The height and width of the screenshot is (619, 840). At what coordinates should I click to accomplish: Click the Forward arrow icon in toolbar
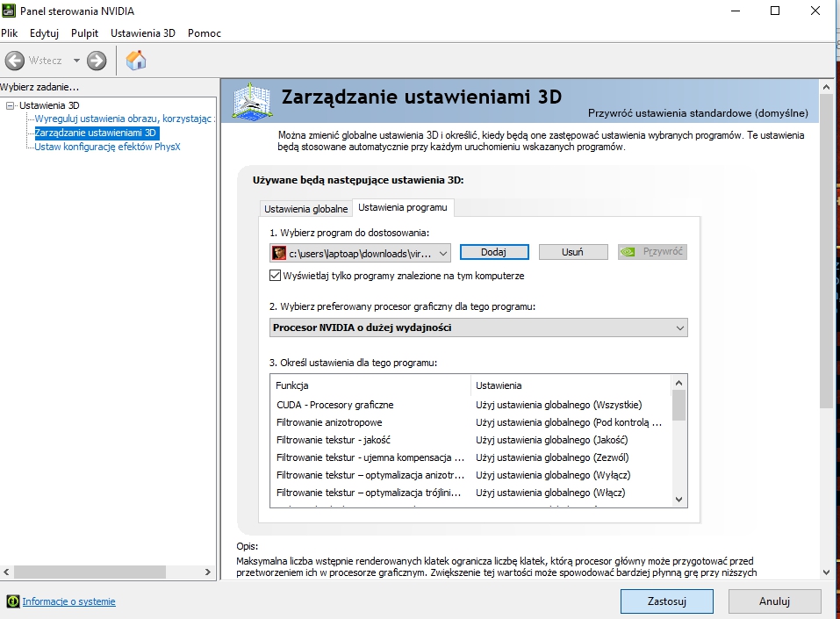97,61
